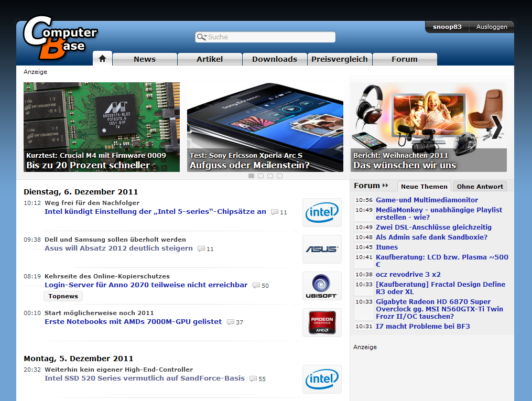Expand Forum with double-arrow icon
532x401 pixels.
coord(385,186)
